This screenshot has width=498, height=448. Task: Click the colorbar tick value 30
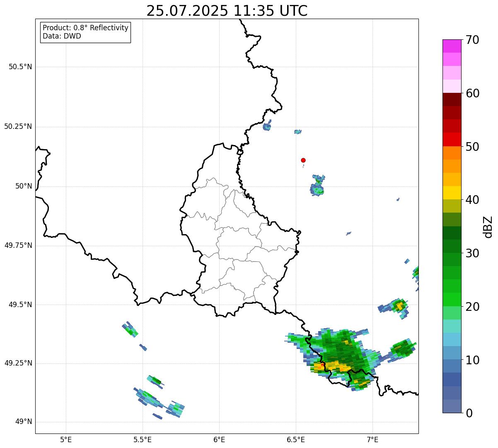click(472, 253)
